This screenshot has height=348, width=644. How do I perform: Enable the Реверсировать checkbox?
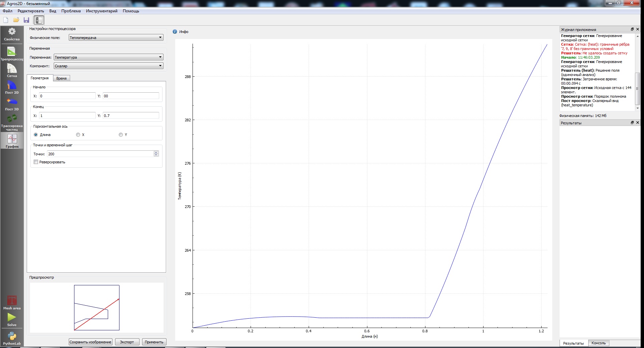click(x=36, y=162)
